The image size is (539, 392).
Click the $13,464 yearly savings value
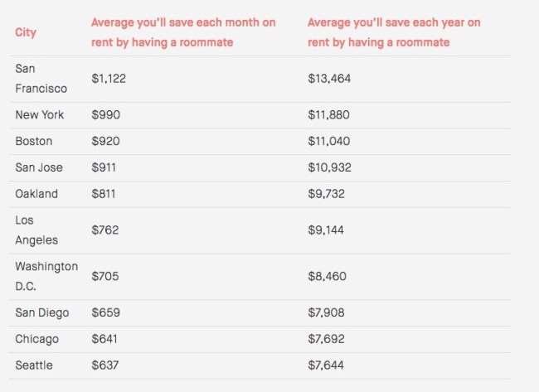point(329,79)
